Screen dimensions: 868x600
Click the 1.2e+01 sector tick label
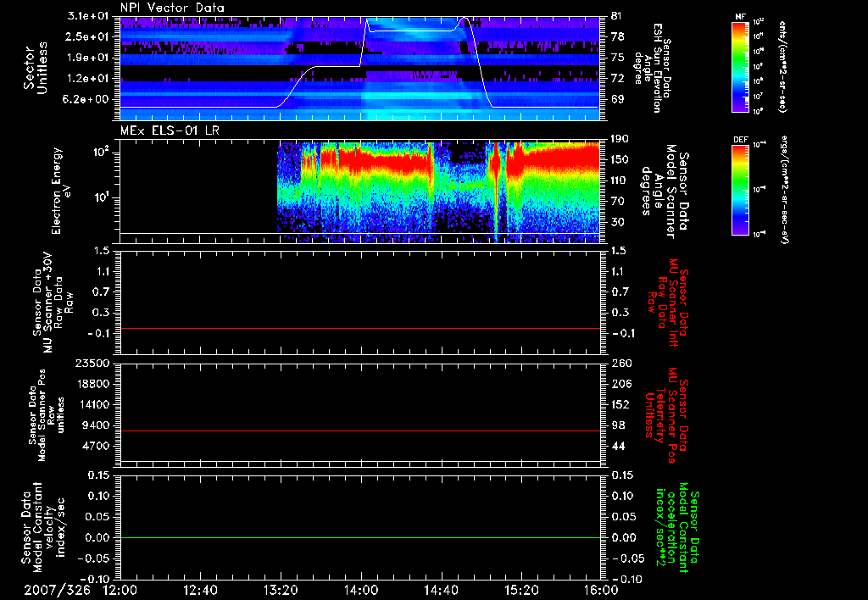click(90, 79)
